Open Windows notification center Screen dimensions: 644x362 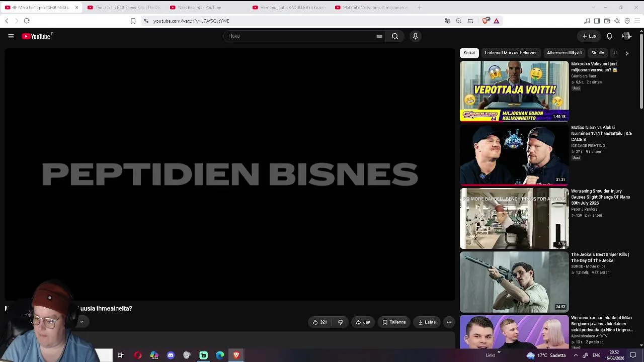point(633,355)
